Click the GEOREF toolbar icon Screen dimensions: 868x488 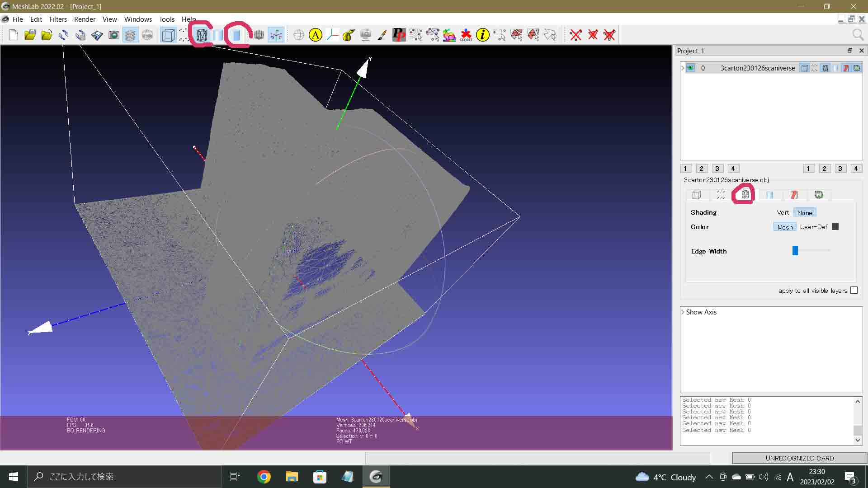466,35
